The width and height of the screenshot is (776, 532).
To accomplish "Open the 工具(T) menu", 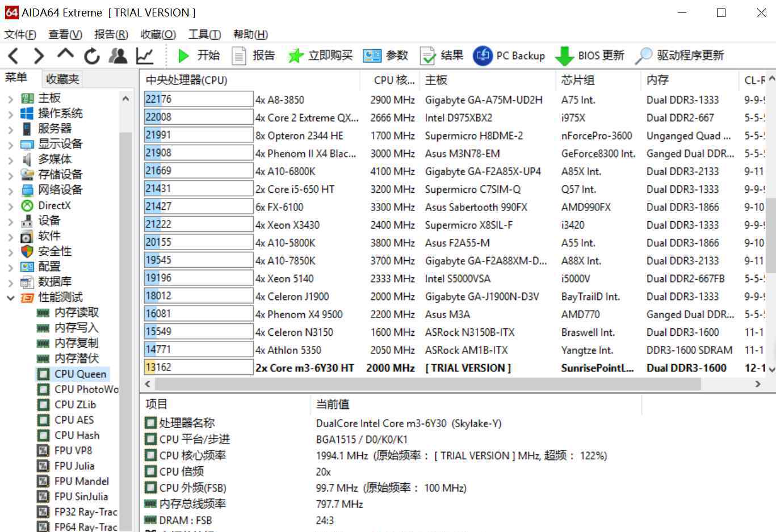I will pyautogui.click(x=204, y=35).
